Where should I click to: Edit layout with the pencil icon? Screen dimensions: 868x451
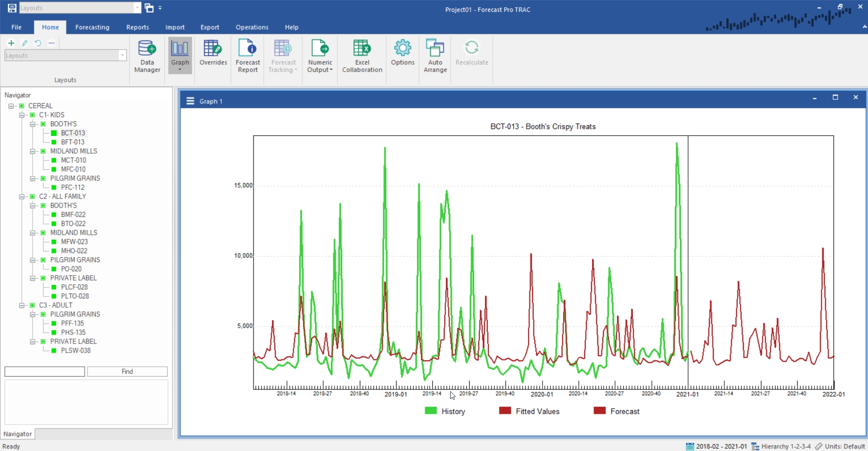point(25,43)
